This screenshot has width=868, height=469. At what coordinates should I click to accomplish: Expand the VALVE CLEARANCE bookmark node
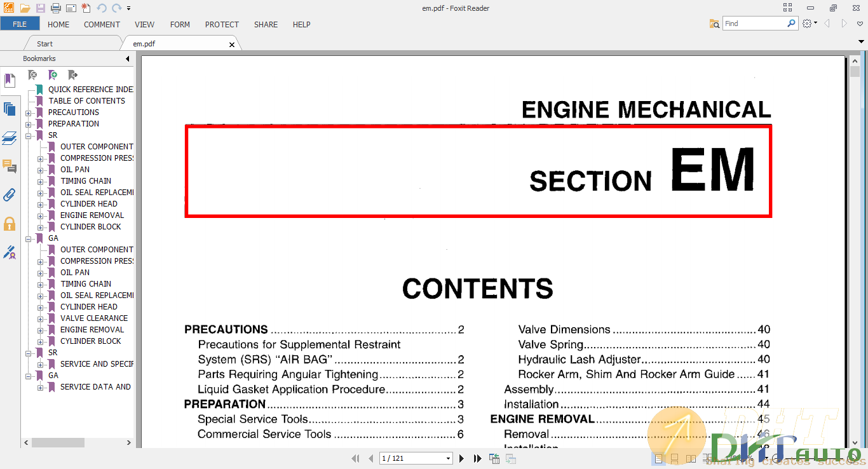tap(41, 318)
